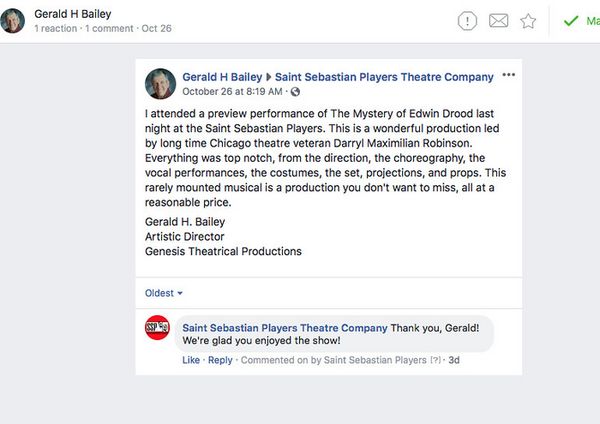Open Gerald H Bailey profile link in post
This screenshot has width=600, height=424.
[x=222, y=77]
